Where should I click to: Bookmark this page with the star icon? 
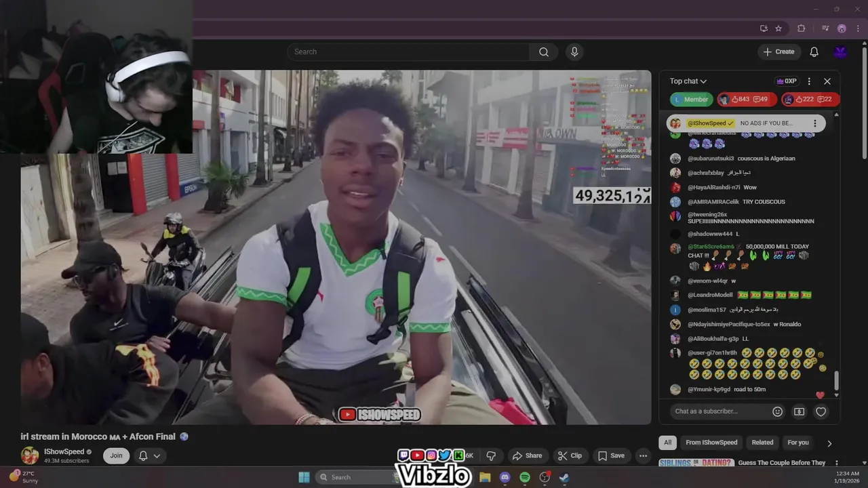[778, 28]
